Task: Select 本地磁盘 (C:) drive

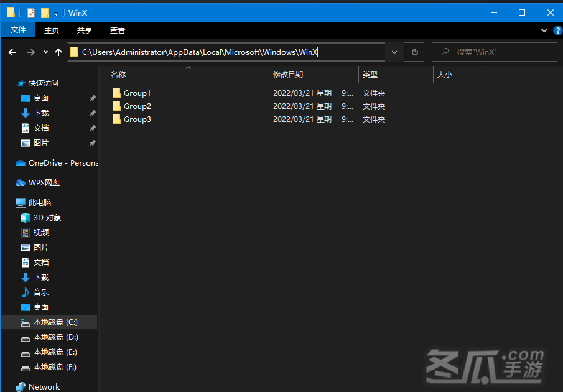Action: click(x=55, y=322)
